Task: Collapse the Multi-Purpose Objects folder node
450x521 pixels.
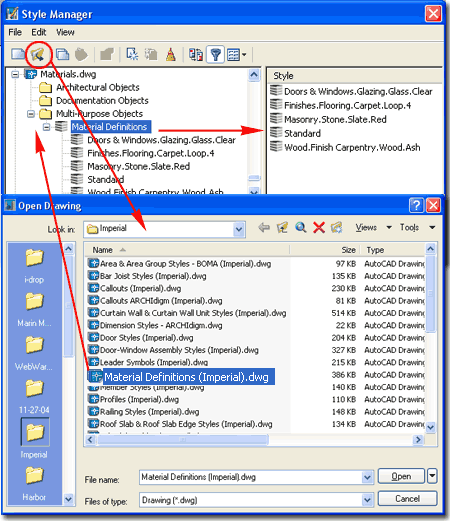Action: click(x=31, y=114)
